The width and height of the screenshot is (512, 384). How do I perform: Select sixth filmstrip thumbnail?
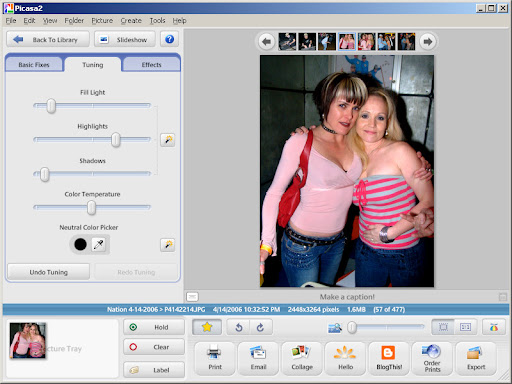tap(386, 42)
